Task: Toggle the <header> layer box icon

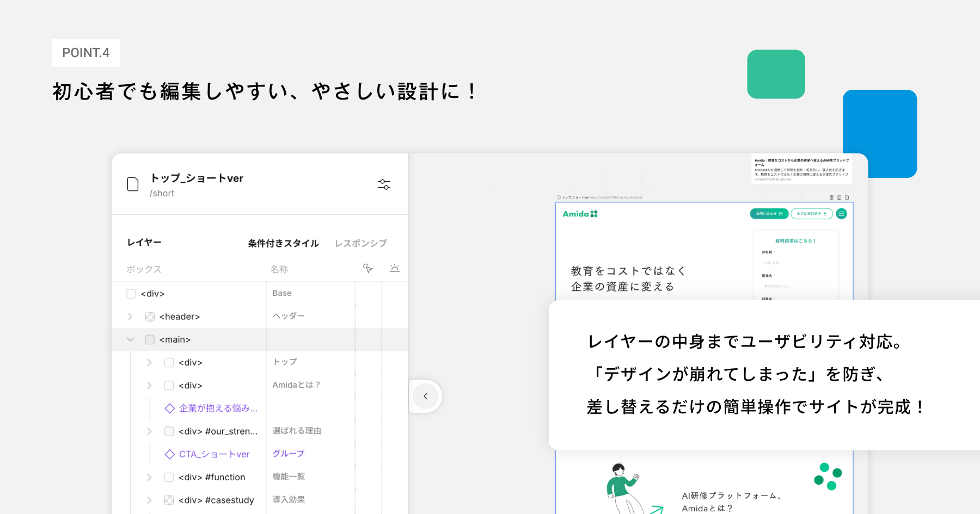Action: [x=150, y=317]
